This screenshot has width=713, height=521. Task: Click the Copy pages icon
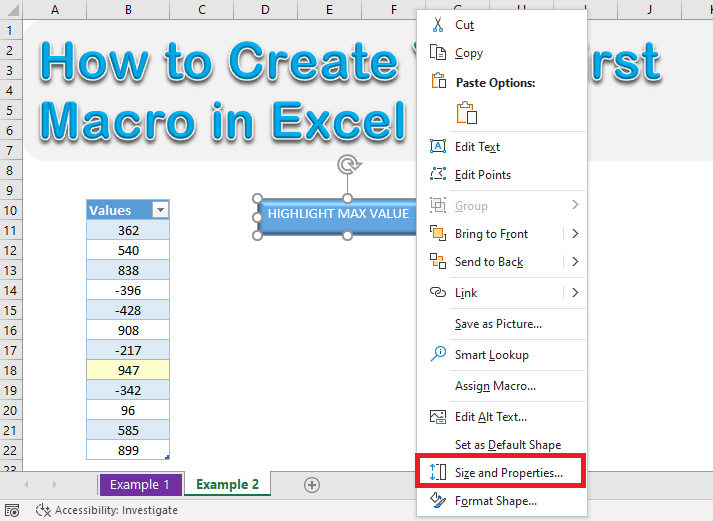pyautogui.click(x=438, y=53)
